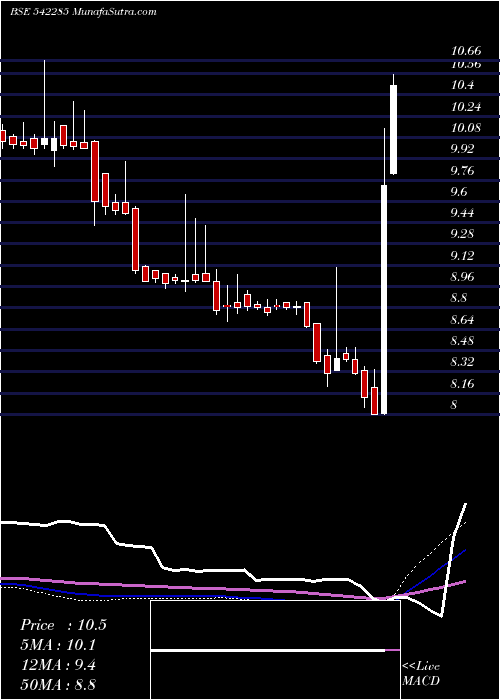Click the 12MA : 9.4 readout
500x700 pixels.
(x=59, y=665)
